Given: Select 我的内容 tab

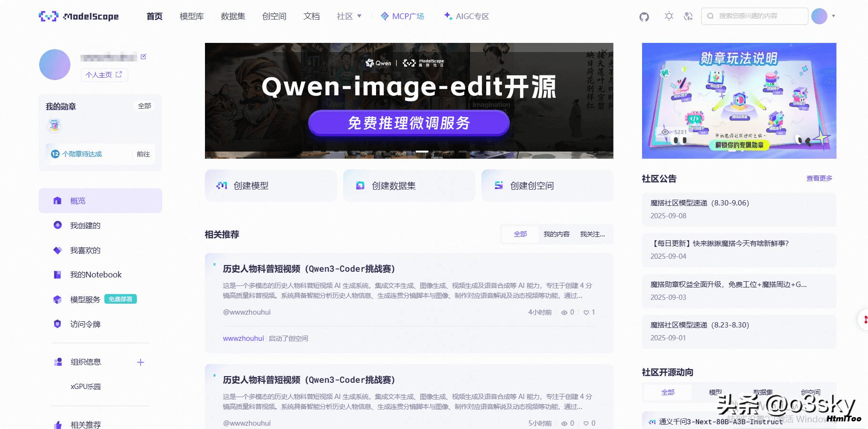Looking at the screenshot, I should coord(556,234).
